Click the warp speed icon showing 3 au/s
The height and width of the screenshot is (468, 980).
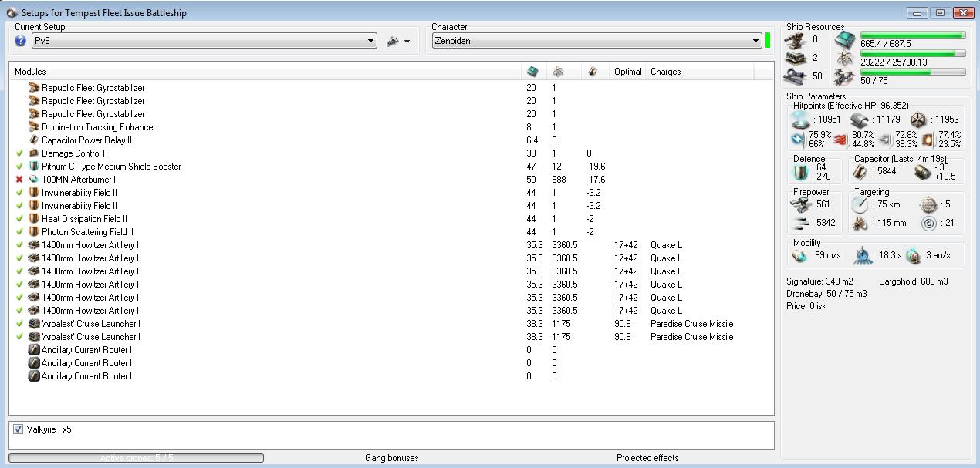coord(912,255)
